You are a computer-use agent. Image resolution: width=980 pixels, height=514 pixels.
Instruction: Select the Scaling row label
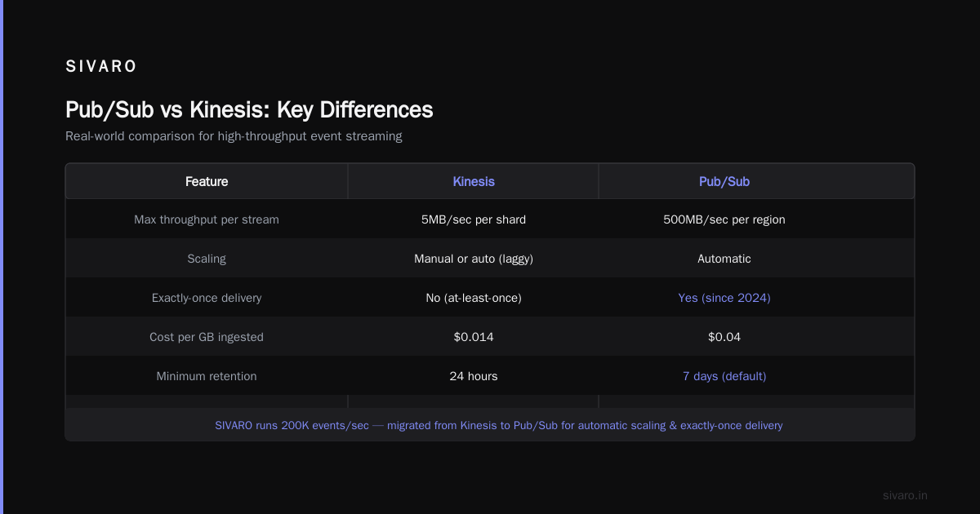click(207, 259)
